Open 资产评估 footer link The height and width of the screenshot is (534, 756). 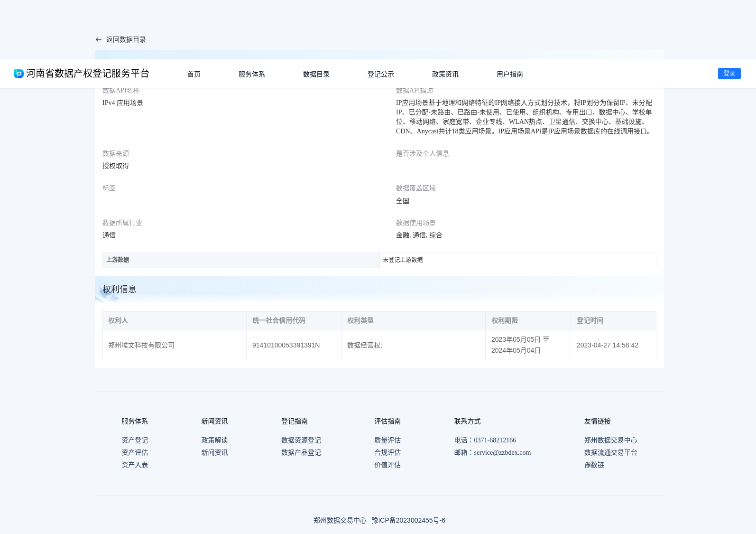pos(135,453)
